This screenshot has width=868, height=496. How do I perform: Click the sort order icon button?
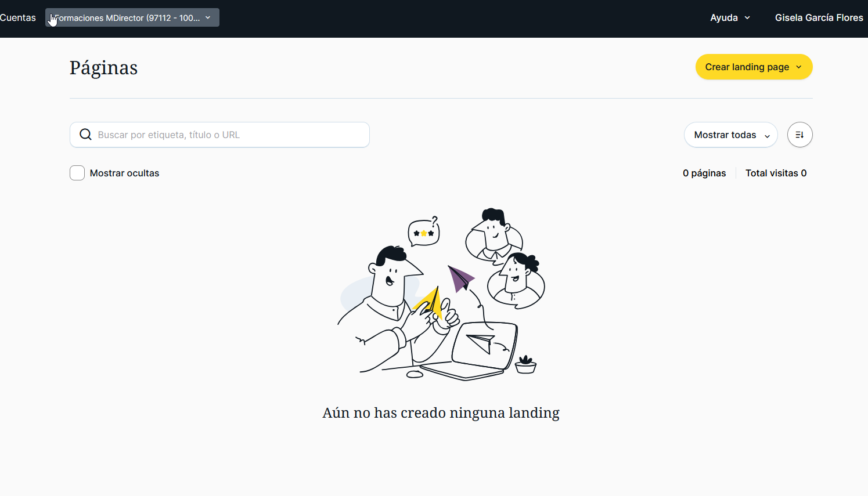(799, 135)
